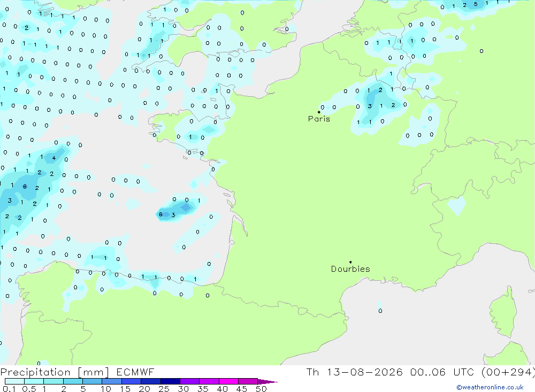Click the purple 30–35 legend swatch
The image size is (535, 392).
(190, 381)
